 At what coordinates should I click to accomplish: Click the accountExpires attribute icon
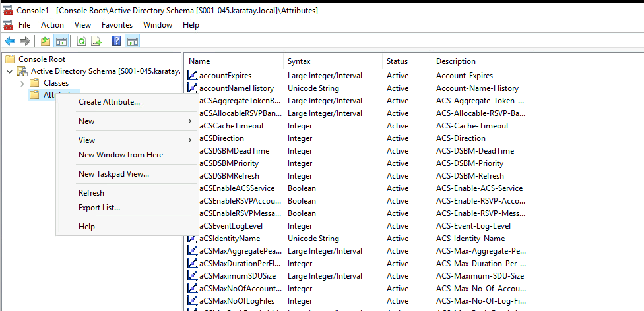coord(192,76)
